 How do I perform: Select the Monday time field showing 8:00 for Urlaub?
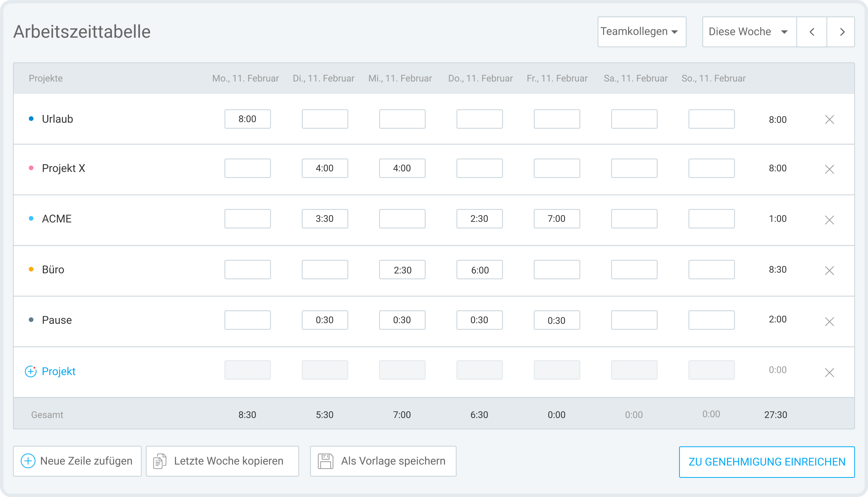click(x=247, y=119)
